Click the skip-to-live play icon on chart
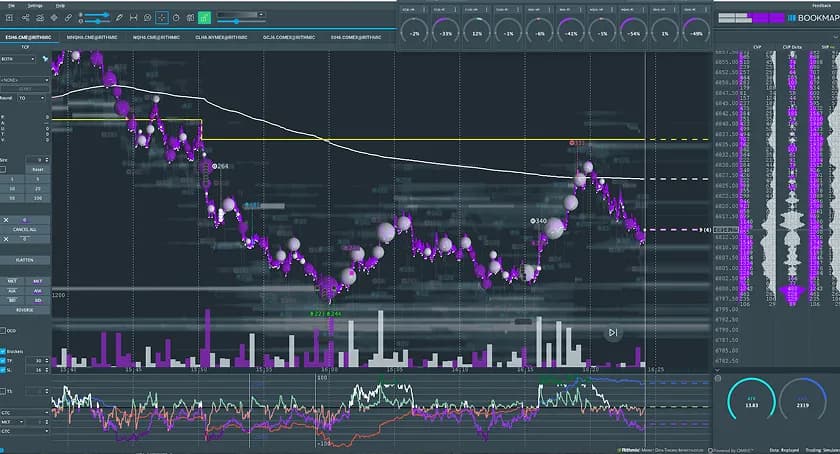Viewport: 840px width, 454px height. pos(613,333)
